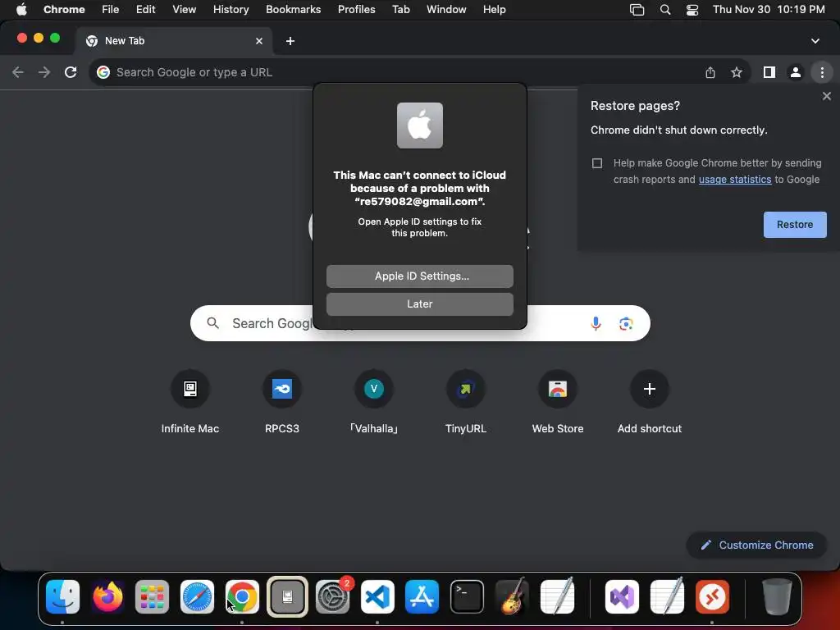
Task: Click the Restore button
Action: point(794,225)
